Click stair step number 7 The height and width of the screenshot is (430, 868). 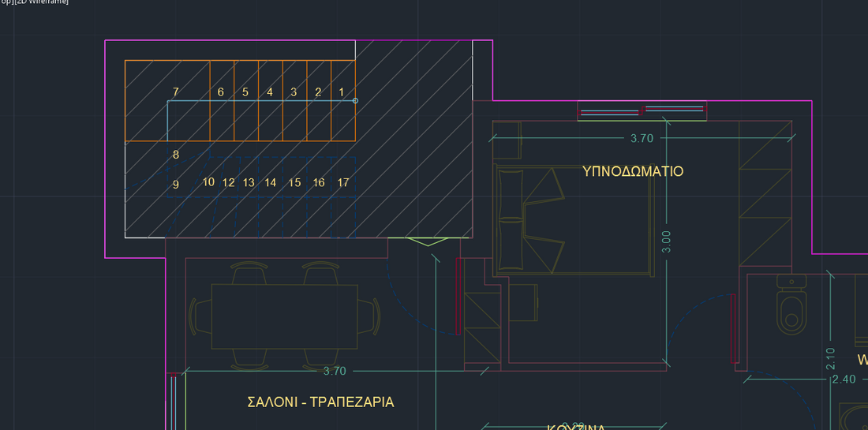[175, 92]
